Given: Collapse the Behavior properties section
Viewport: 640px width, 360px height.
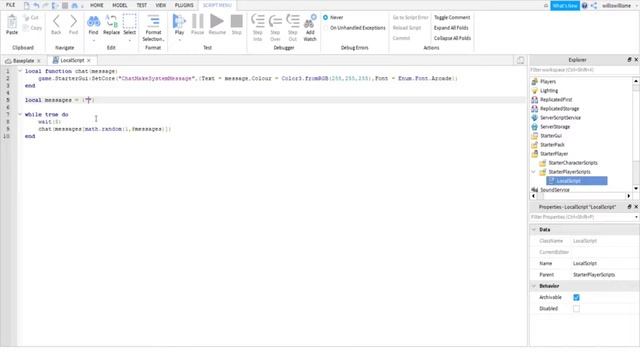Looking at the screenshot, I should coord(534,286).
